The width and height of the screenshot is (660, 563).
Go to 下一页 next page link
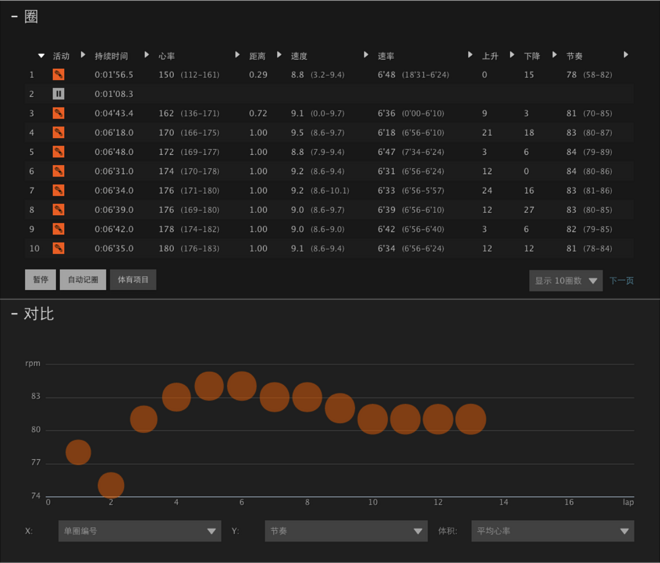(621, 281)
